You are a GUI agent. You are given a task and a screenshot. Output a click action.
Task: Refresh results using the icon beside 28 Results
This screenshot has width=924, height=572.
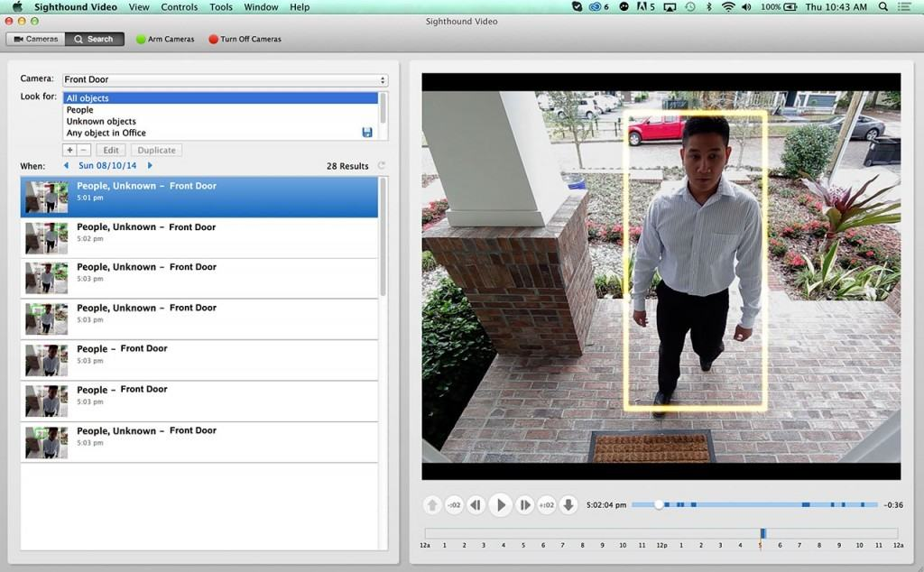(382, 165)
